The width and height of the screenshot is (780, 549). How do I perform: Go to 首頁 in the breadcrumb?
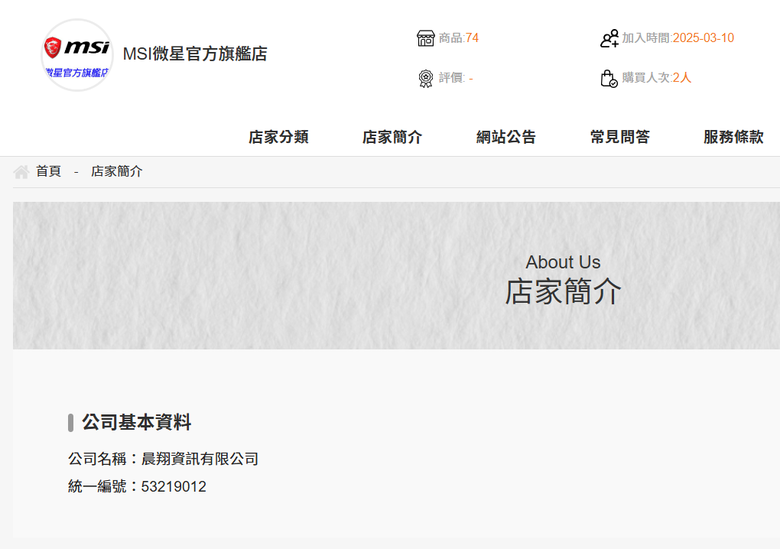(48, 172)
